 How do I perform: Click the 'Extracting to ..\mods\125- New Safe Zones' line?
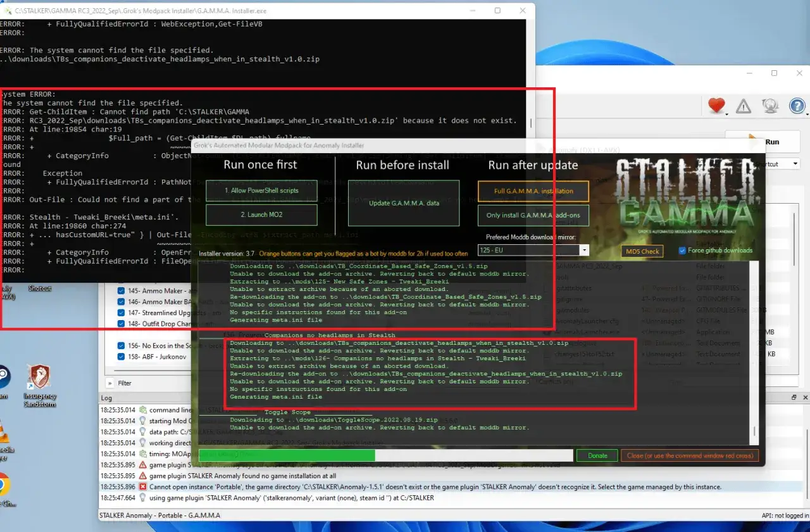point(339,281)
